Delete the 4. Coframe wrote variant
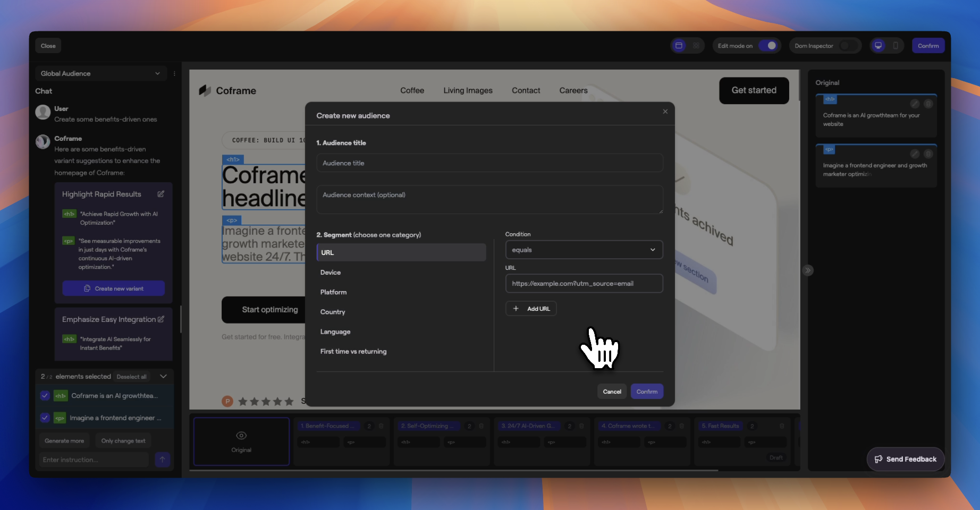980x510 pixels. pyautogui.click(x=682, y=426)
